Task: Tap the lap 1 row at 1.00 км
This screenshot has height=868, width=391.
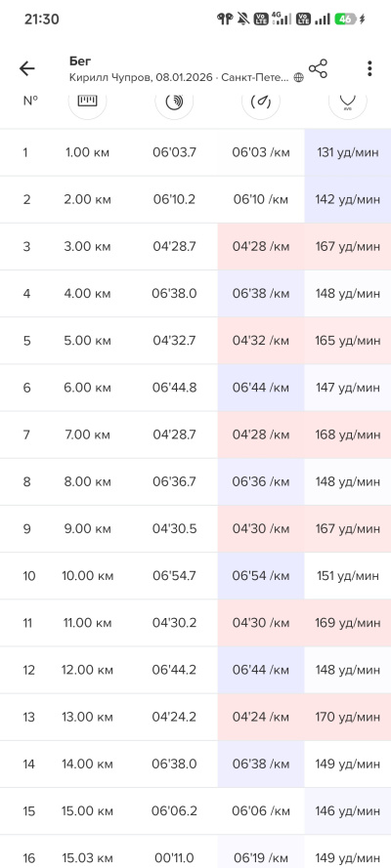Action: 195,152
